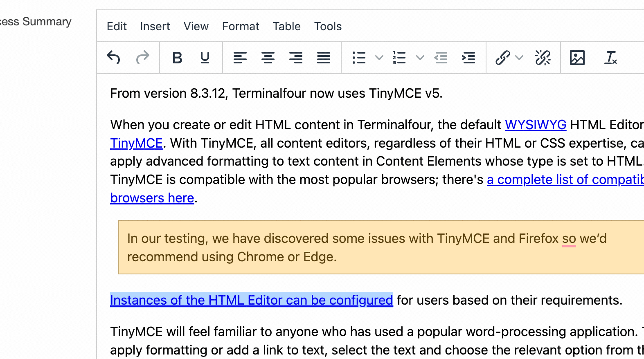Increase indent of the paragraph
This screenshot has height=359, width=644.
click(x=468, y=58)
